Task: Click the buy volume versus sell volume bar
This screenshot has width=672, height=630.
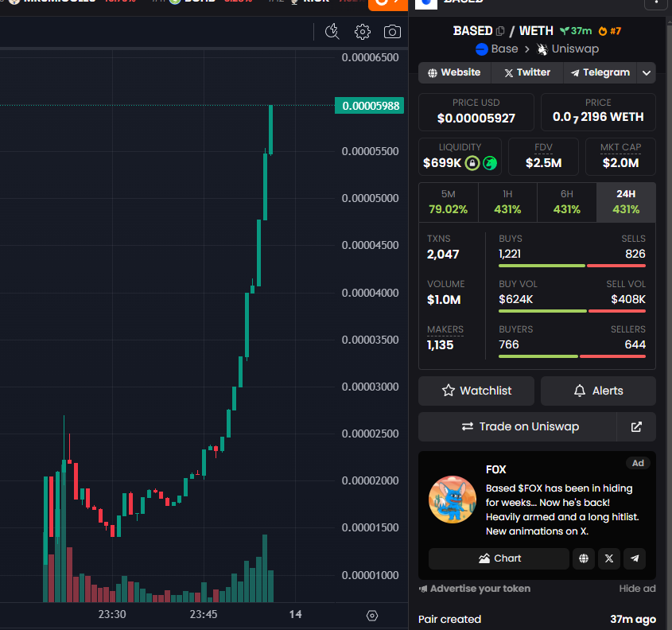Action: pos(572,311)
